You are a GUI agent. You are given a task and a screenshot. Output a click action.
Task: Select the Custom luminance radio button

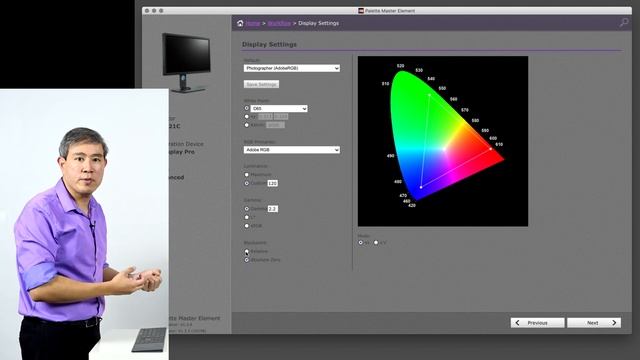(247, 183)
